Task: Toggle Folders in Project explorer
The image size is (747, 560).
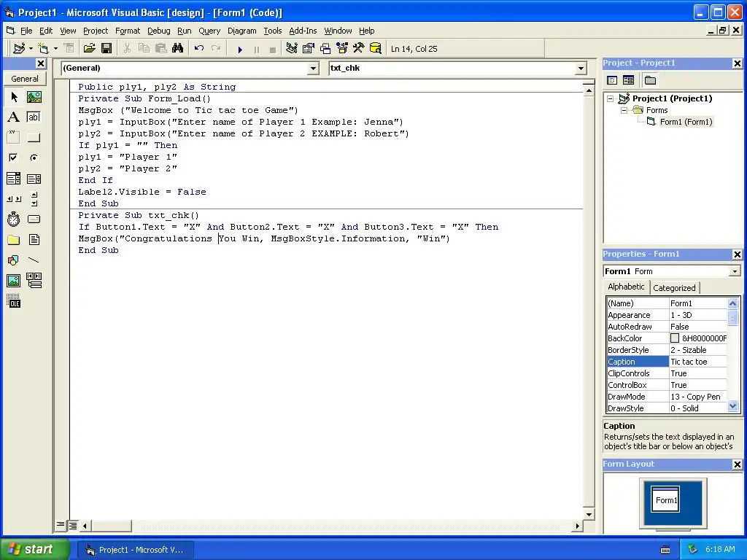Action: (650, 80)
